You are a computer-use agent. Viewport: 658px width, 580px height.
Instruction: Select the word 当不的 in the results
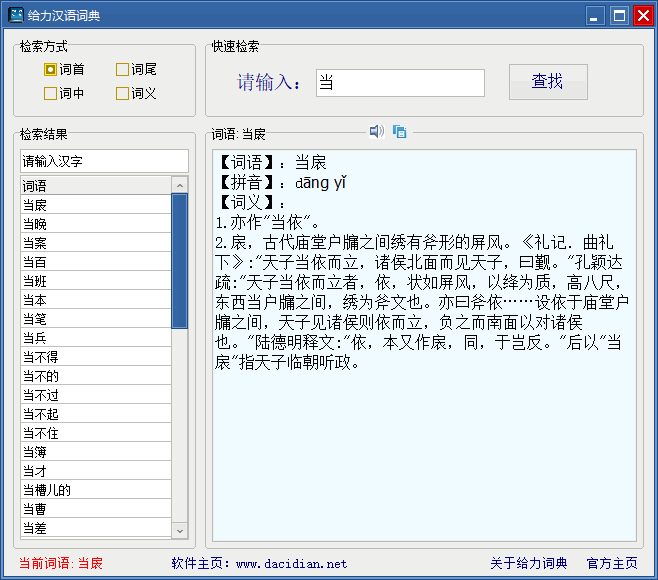point(96,376)
